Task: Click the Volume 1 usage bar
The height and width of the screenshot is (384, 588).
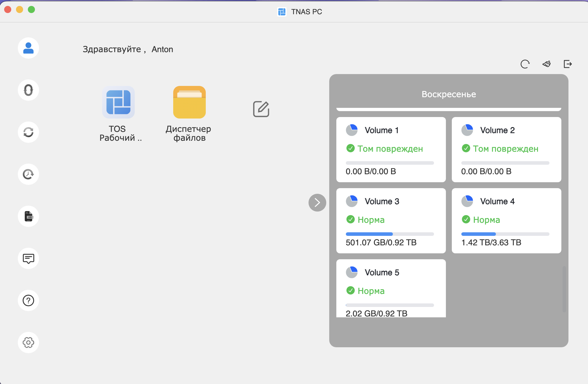Action: [390, 163]
